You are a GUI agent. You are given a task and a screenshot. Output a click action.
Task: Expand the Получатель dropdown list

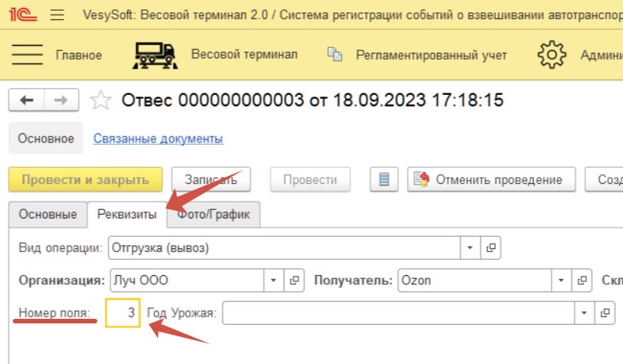tap(562, 280)
